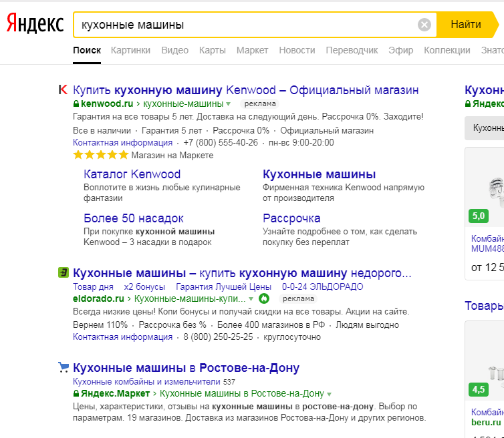
Task: Open the Товары heading in right column
Action: coord(485,306)
